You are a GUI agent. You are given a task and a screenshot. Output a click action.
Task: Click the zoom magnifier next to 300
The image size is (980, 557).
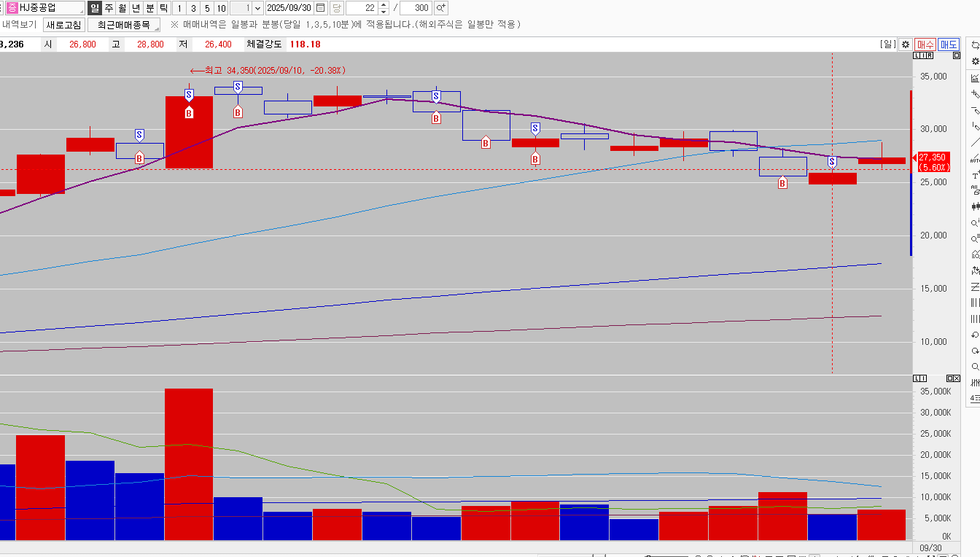[x=440, y=8]
